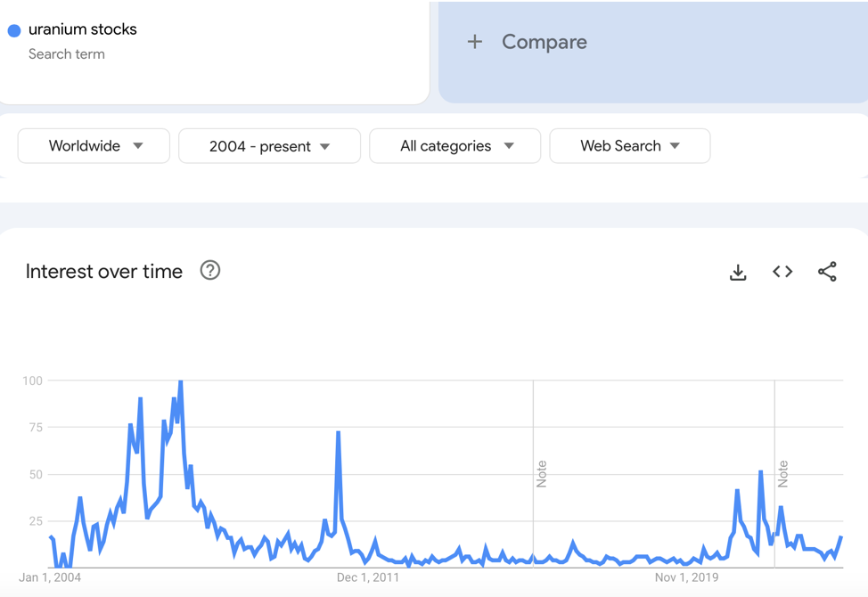Click the Compare button
This screenshot has height=597, width=868.
[x=544, y=42]
